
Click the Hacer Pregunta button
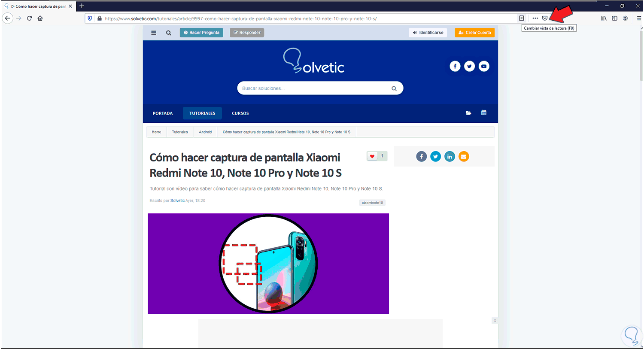click(201, 33)
